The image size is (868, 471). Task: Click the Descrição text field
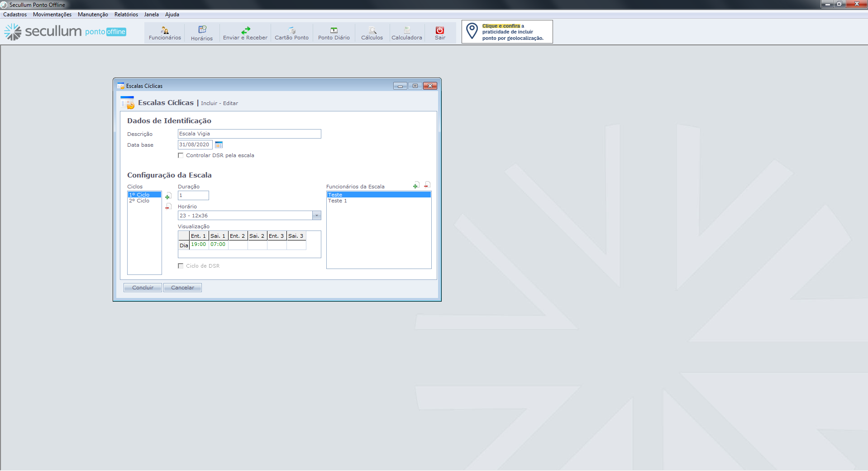[249, 134]
